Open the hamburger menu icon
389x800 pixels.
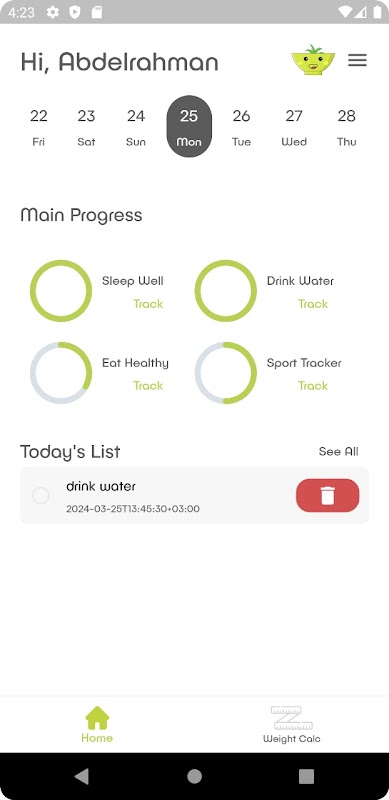(x=357, y=60)
